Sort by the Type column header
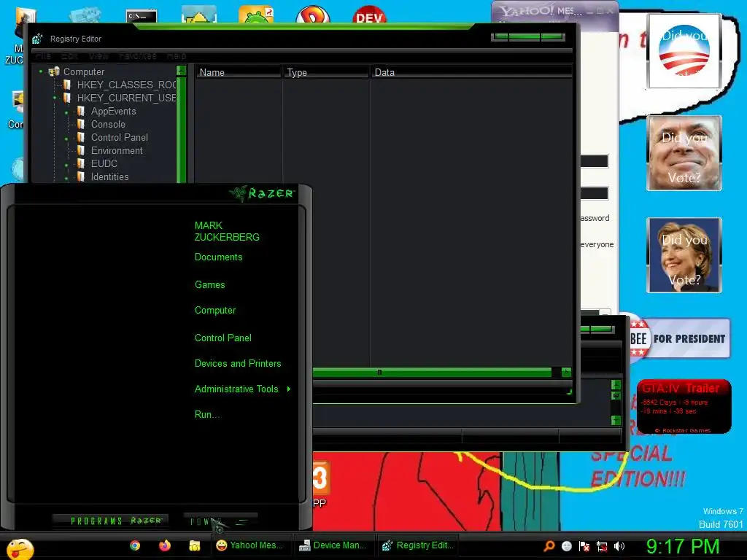The width and height of the screenshot is (747, 560). point(326,72)
